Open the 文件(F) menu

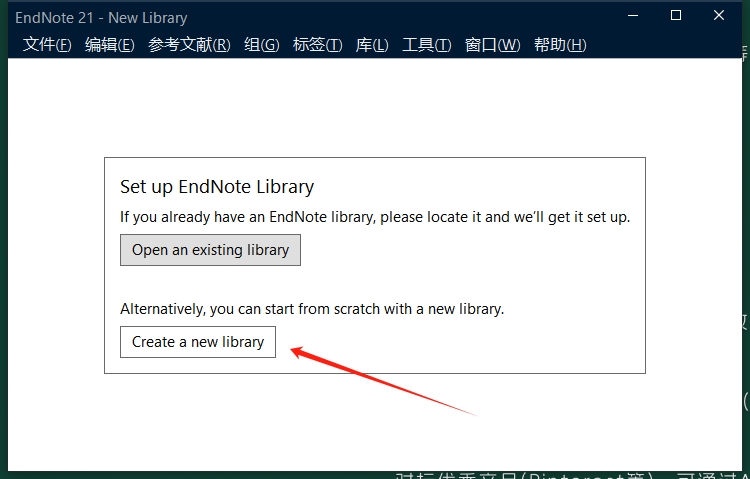click(47, 45)
